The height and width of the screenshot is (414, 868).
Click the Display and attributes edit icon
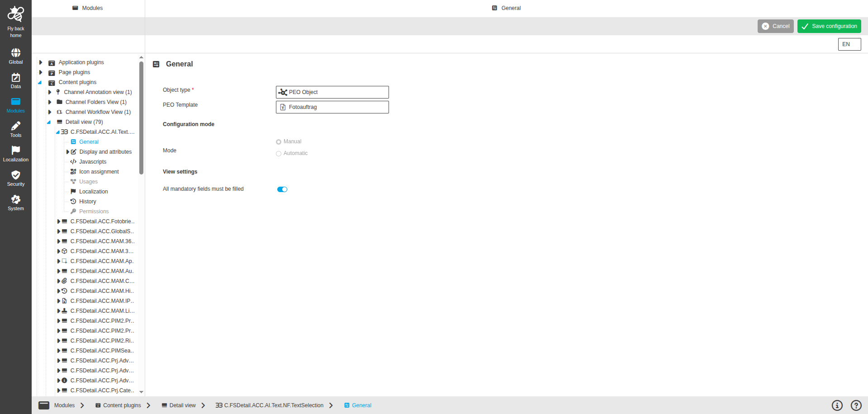[x=74, y=152]
